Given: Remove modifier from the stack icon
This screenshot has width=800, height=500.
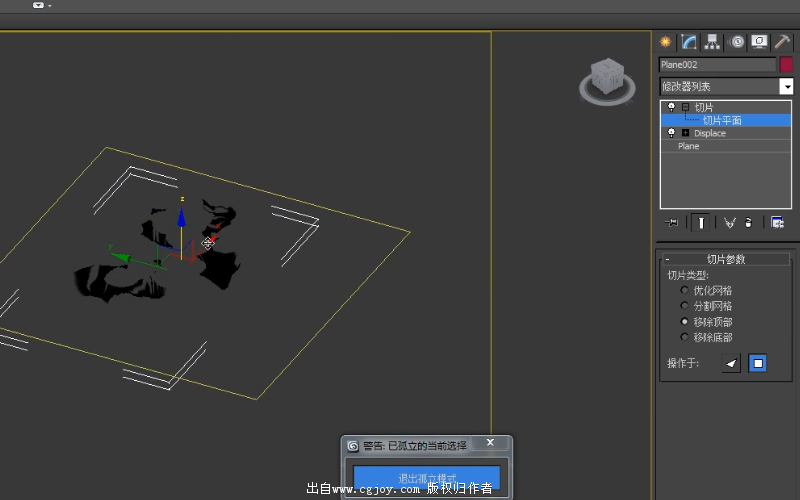Looking at the screenshot, I should pyautogui.click(x=748, y=222).
